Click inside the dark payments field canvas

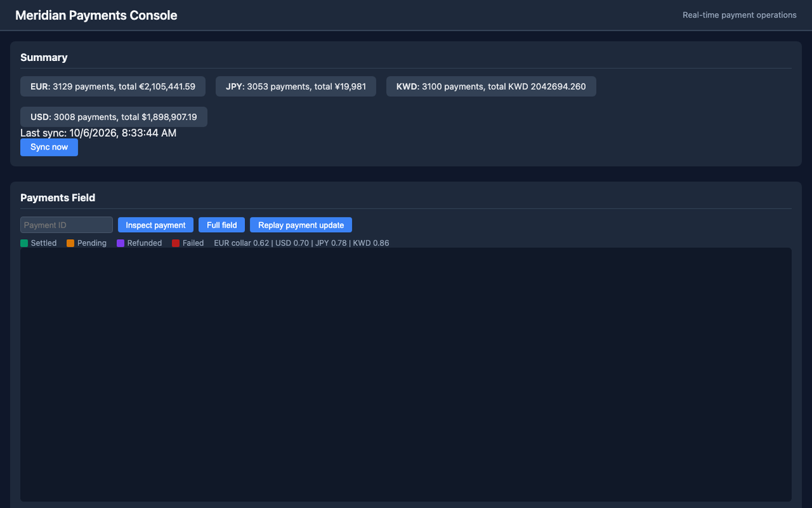(x=406, y=375)
